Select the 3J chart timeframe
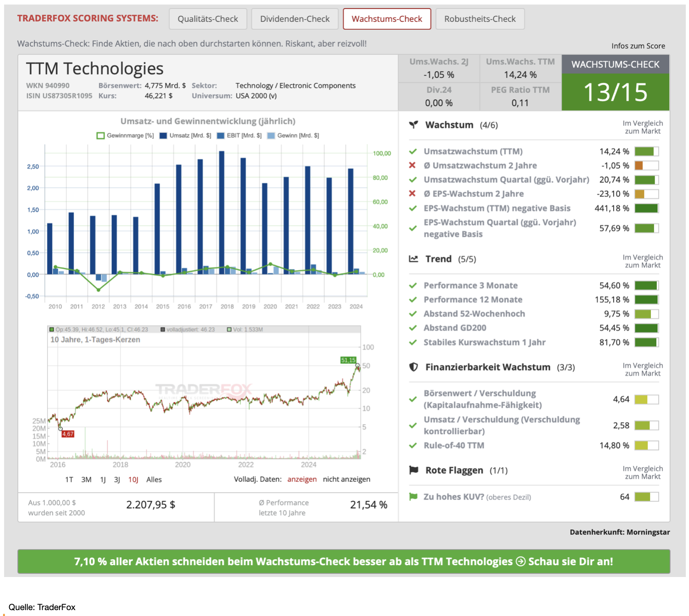The width and height of the screenshot is (689, 616). click(x=117, y=479)
